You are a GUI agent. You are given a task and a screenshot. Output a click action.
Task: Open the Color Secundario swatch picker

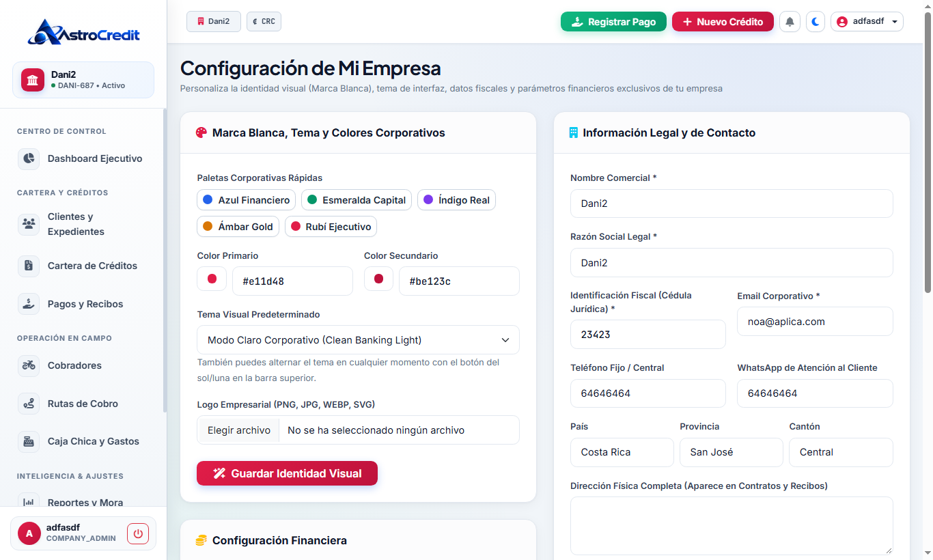[378, 279]
